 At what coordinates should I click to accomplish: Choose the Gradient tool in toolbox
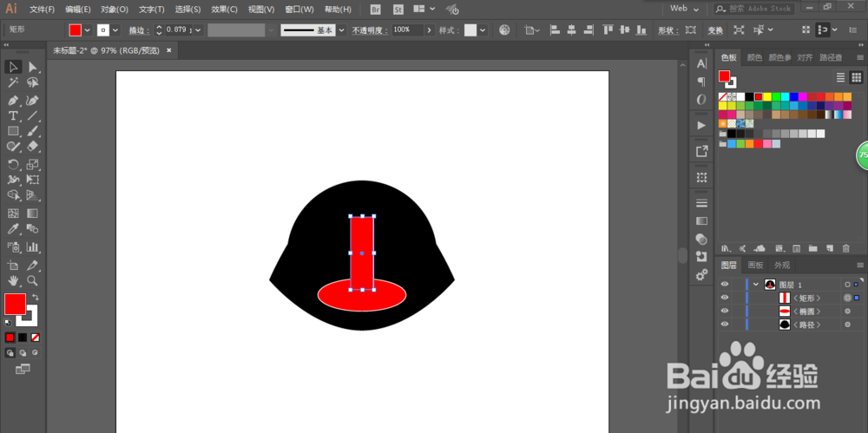click(33, 213)
